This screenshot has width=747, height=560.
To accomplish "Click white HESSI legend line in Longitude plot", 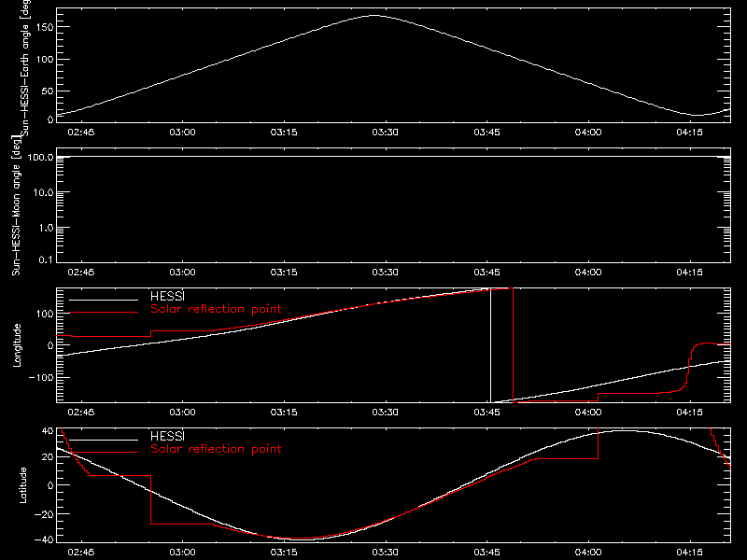I will point(104,300).
